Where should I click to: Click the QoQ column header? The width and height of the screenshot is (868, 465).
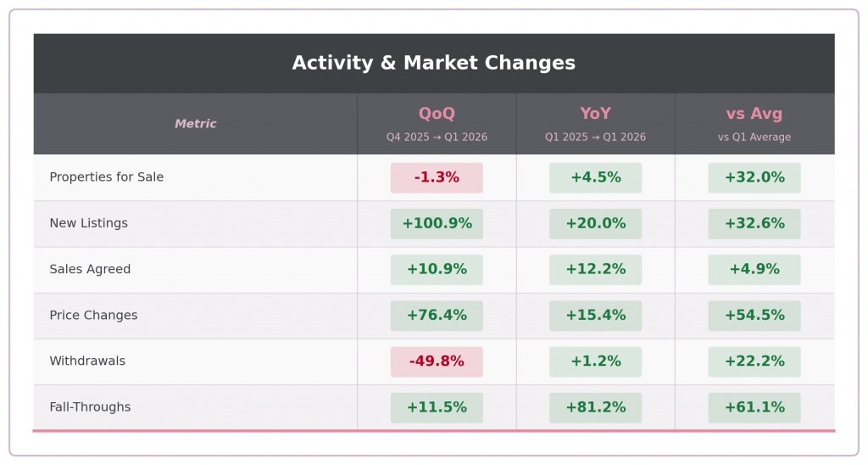(437, 115)
